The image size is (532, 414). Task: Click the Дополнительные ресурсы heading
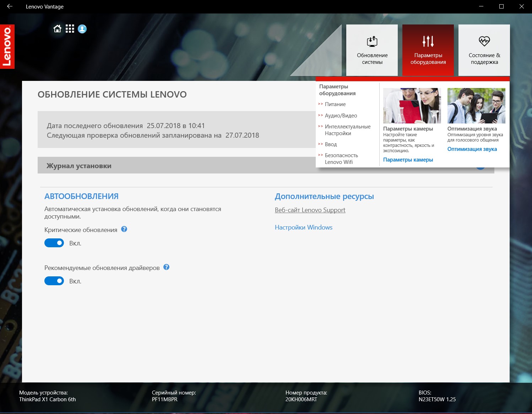click(x=324, y=196)
